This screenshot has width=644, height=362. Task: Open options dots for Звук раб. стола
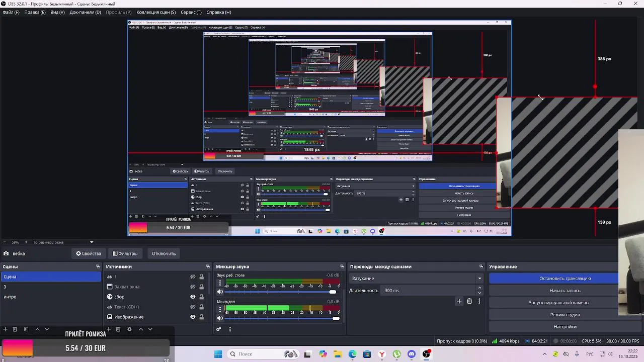(220, 283)
